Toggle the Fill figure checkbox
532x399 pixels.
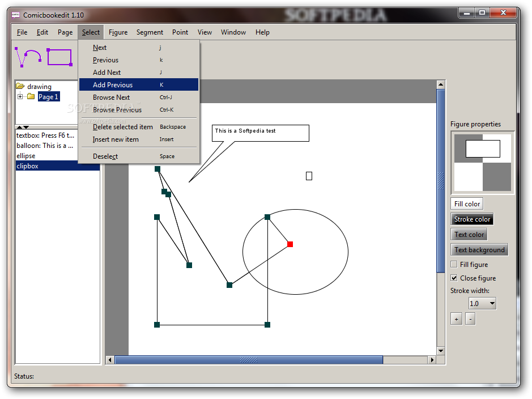point(454,264)
